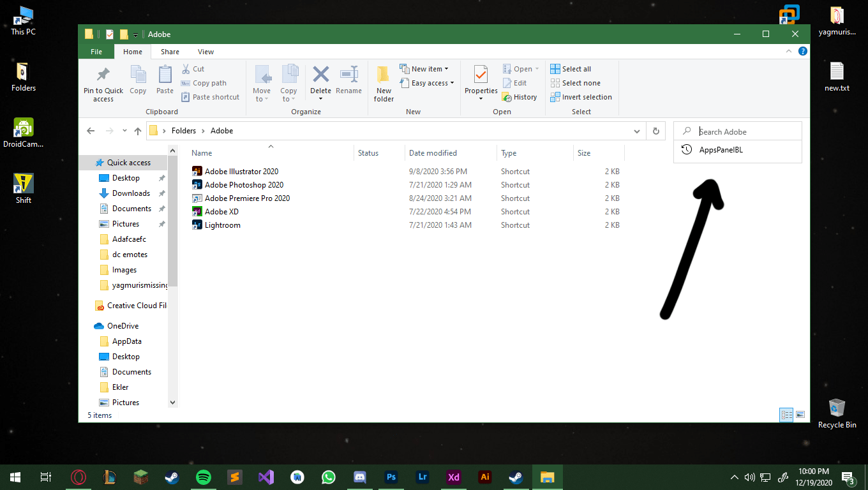
Task: Click the Folders breadcrumb in address bar
Action: click(x=184, y=131)
